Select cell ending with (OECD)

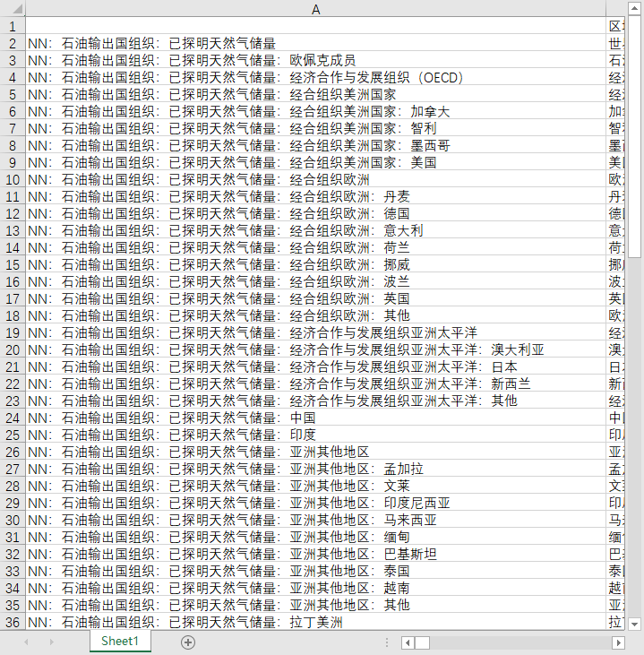(x=316, y=77)
